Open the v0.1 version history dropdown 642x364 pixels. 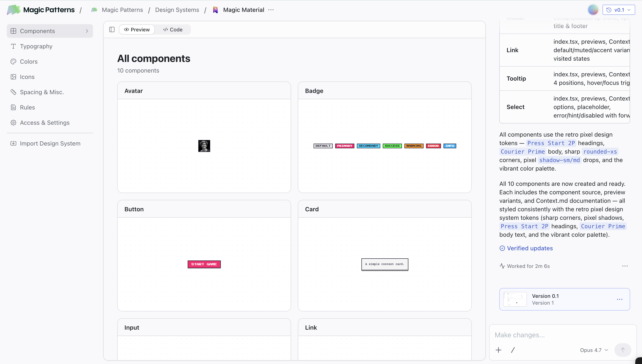point(618,10)
